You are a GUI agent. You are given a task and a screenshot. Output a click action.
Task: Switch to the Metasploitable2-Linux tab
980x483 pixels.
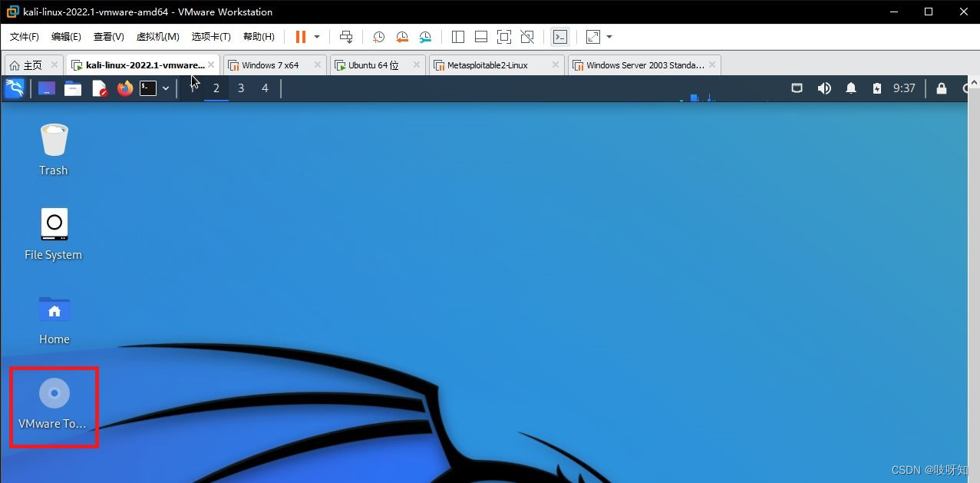click(497, 65)
